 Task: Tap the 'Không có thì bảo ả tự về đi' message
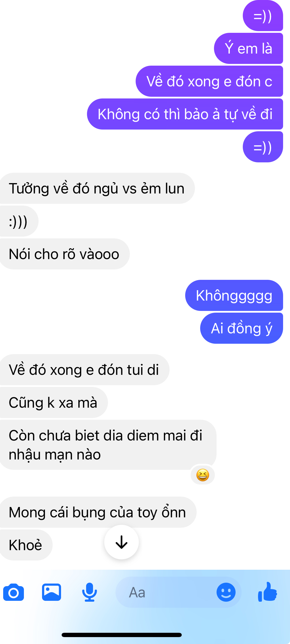185,114
